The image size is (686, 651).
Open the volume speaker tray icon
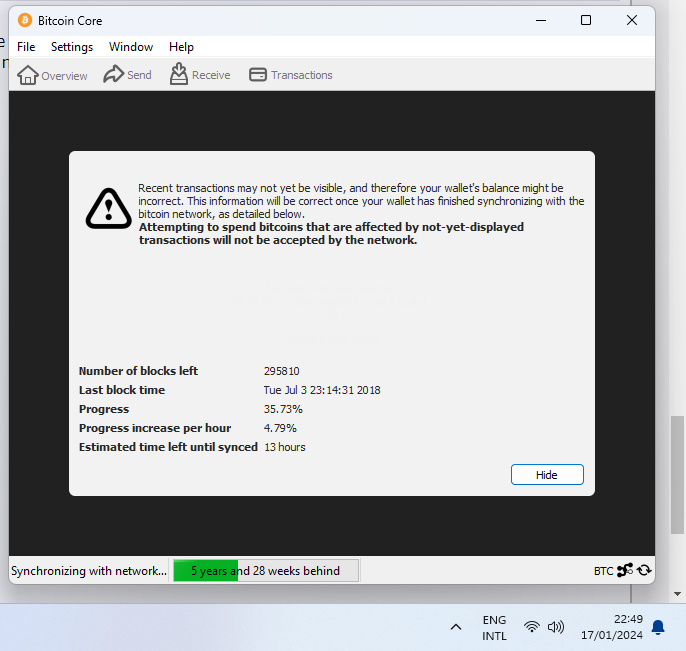coord(556,627)
